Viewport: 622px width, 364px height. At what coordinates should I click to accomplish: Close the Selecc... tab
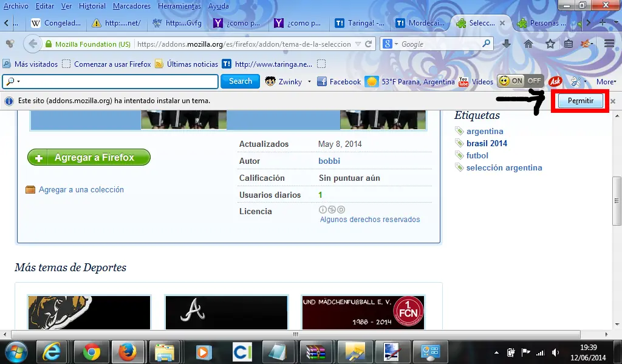coord(502,23)
